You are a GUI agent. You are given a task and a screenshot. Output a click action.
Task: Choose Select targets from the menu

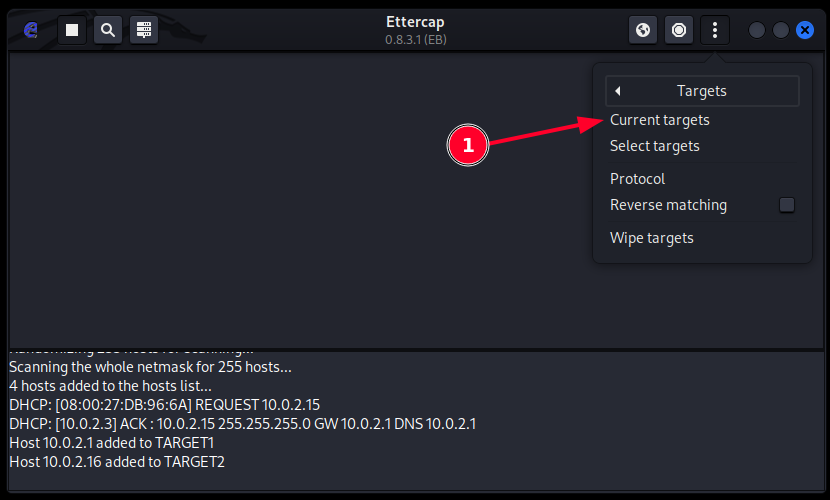coord(655,146)
